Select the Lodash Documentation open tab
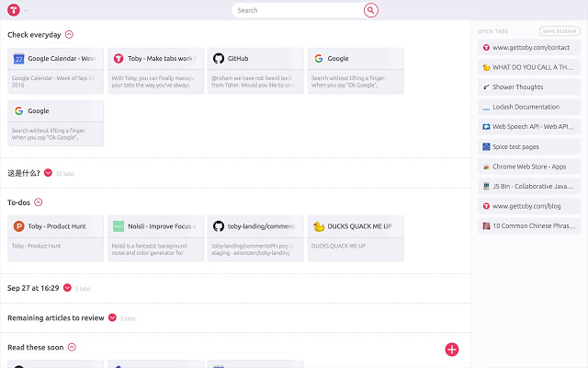588x368 pixels. (529, 107)
